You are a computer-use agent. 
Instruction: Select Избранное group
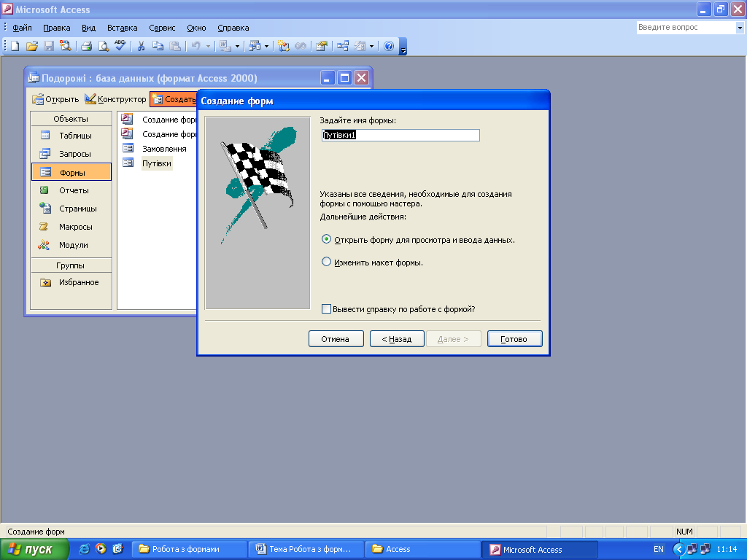click(x=71, y=282)
